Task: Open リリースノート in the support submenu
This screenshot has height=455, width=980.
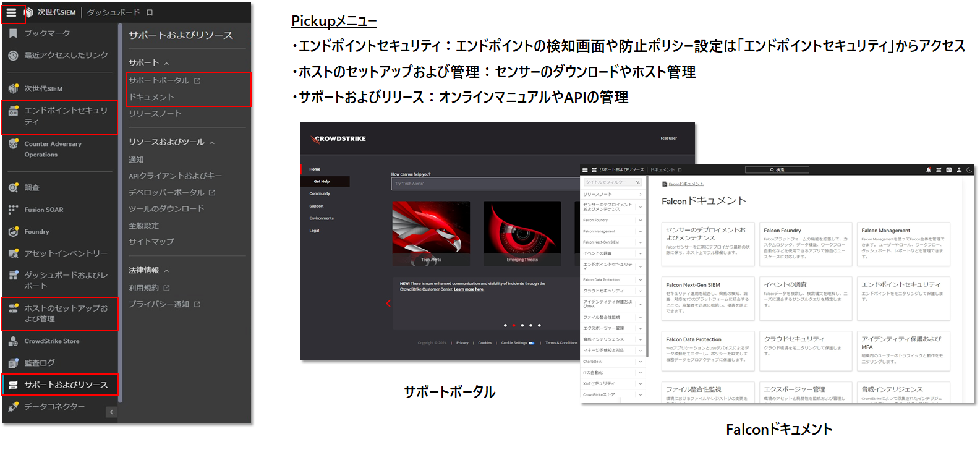Action: coord(155,114)
